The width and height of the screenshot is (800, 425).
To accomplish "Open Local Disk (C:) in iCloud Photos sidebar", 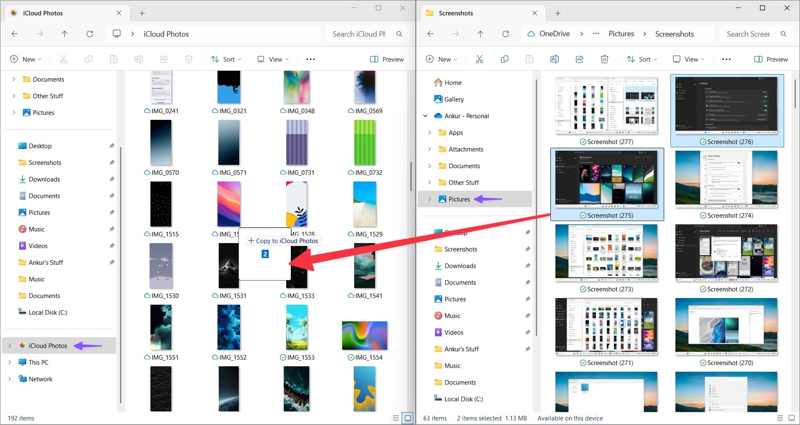I will pyautogui.click(x=42, y=312).
